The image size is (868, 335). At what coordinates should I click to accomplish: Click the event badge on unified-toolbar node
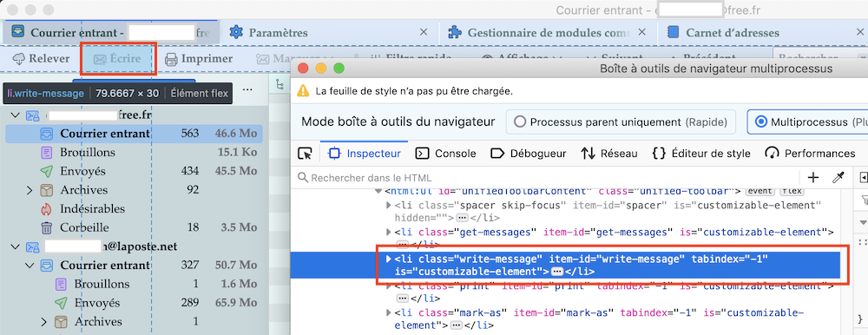point(760,191)
